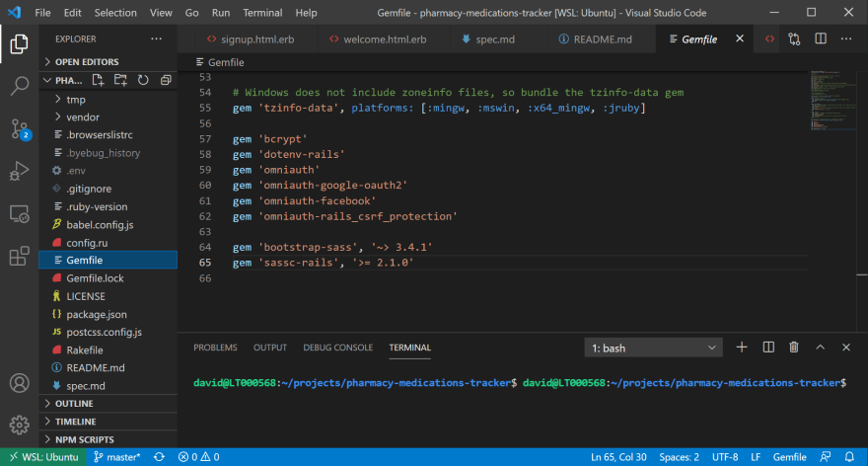
Task: Show the OUTPUT panel tab
Action: (270, 348)
